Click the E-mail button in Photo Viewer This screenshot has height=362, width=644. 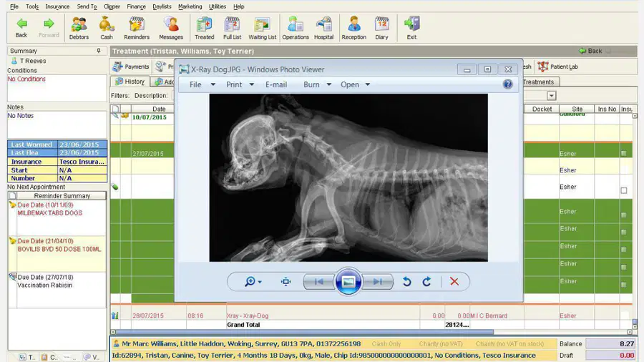pyautogui.click(x=276, y=84)
